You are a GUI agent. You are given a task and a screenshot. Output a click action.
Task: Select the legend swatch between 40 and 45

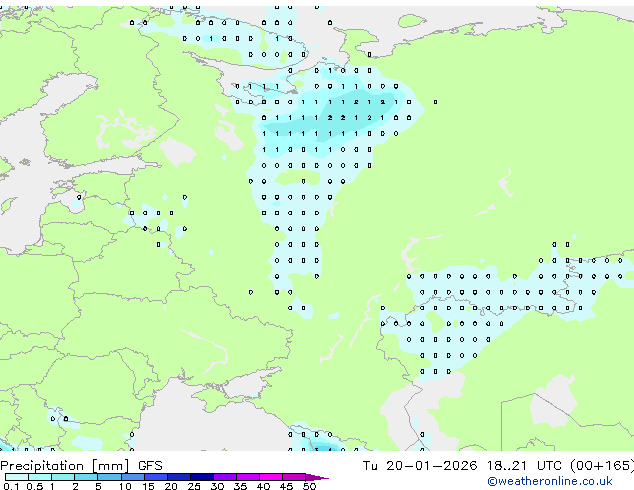point(271,477)
